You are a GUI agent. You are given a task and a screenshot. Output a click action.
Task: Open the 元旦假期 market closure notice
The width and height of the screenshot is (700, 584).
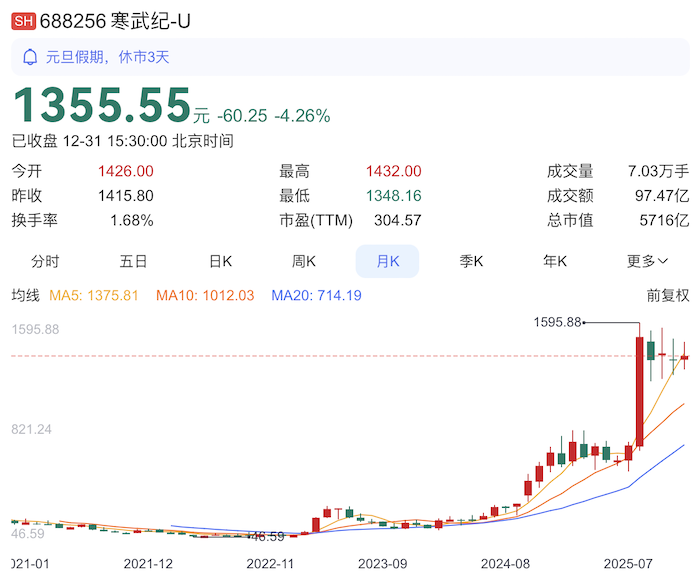[106, 57]
